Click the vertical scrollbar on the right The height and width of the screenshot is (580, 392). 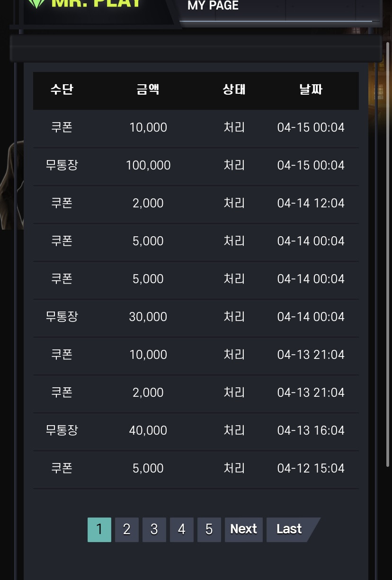tap(388, 255)
